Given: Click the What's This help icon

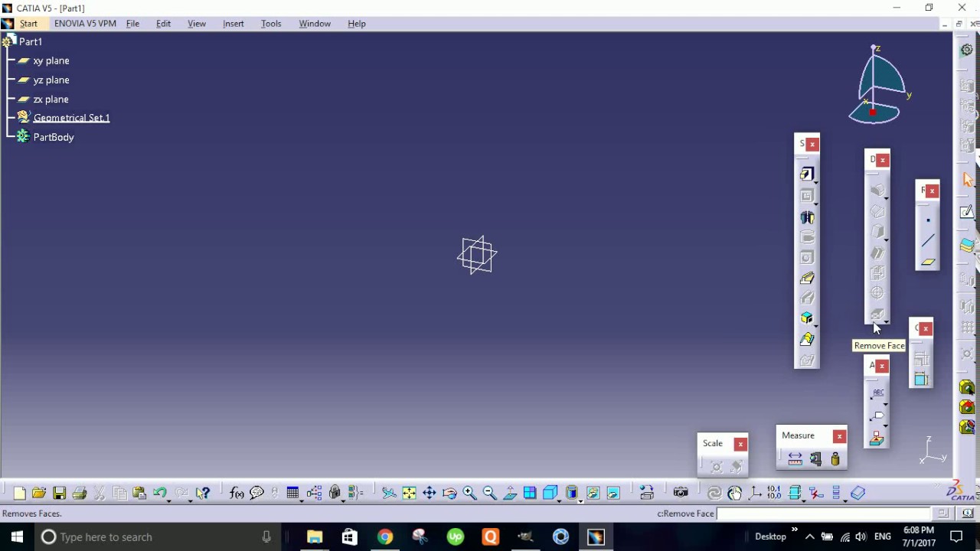Looking at the screenshot, I should (x=203, y=494).
